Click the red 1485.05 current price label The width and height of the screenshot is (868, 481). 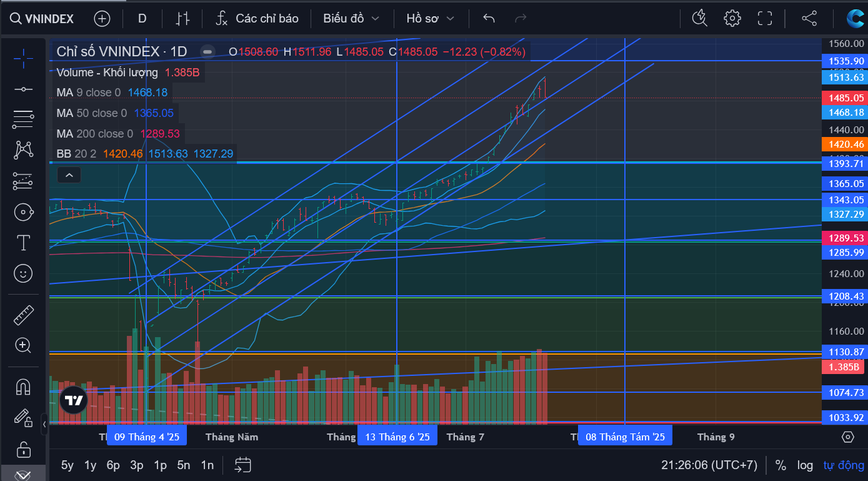coord(846,98)
